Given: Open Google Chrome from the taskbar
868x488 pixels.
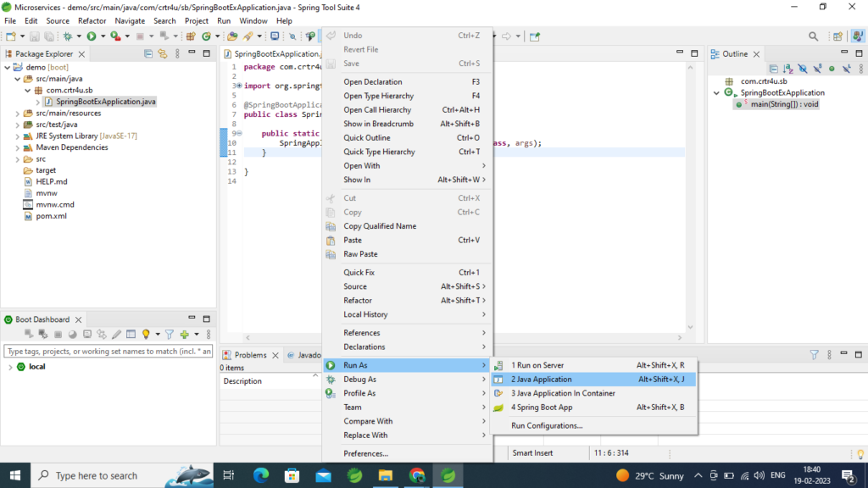Looking at the screenshot, I should (417, 475).
